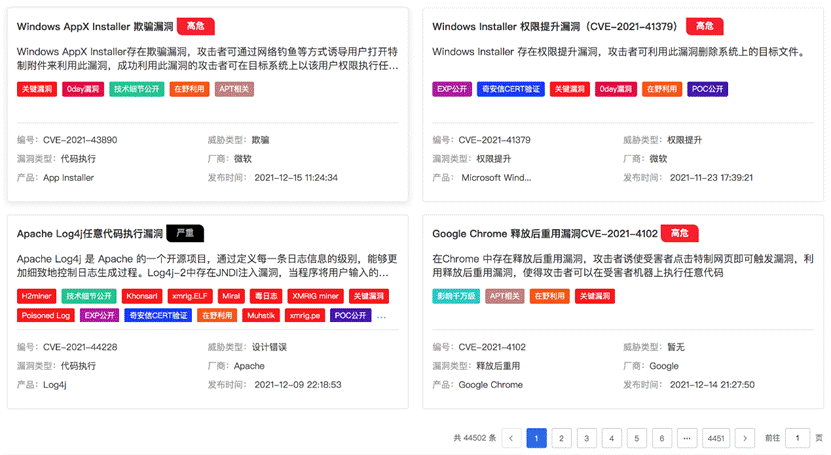The height and width of the screenshot is (455, 831).
Task: Go to the next page arrow
Action: click(x=744, y=438)
